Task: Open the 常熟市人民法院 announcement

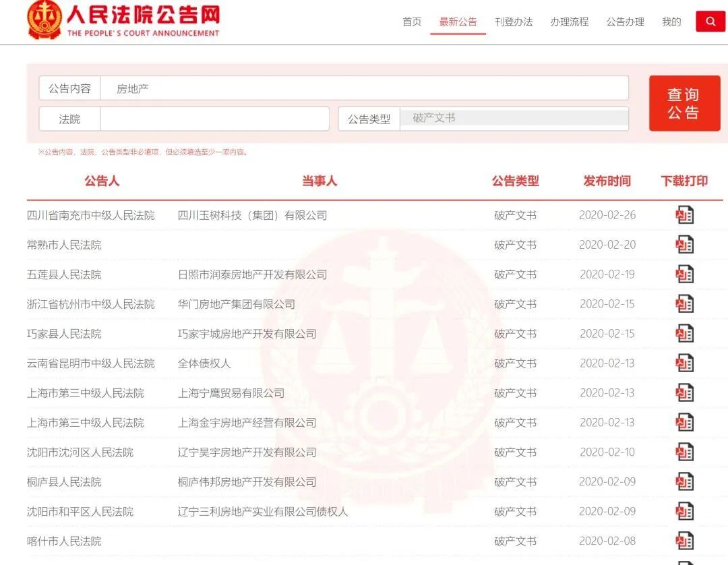Action: (x=64, y=245)
